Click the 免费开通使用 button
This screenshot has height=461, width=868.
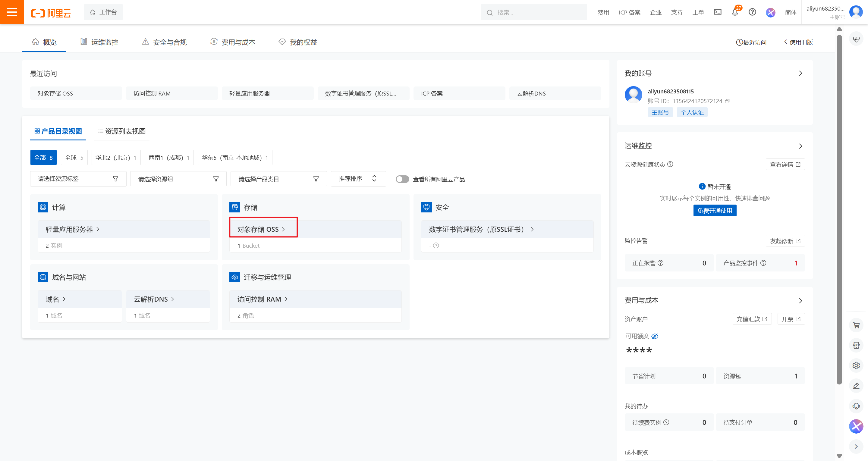pyautogui.click(x=715, y=210)
